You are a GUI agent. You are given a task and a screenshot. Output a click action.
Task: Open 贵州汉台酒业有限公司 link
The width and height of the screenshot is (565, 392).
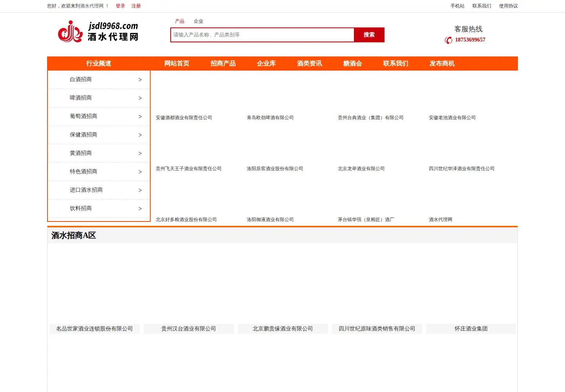tap(189, 329)
